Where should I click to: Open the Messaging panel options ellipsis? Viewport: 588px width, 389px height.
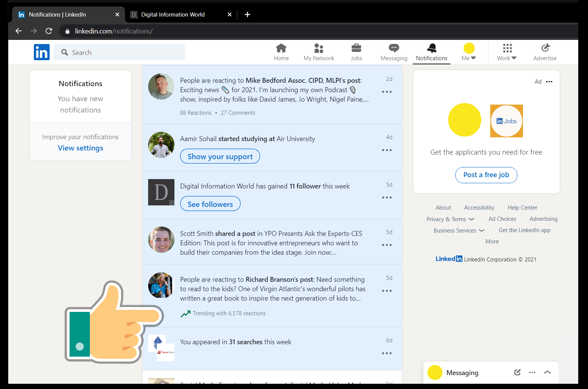(x=532, y=372)
